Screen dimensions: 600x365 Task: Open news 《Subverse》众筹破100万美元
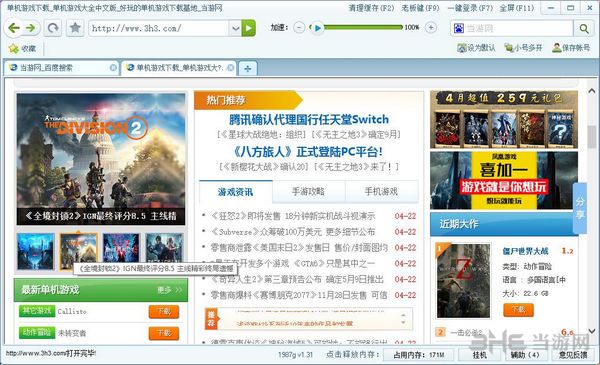[293, 232]
